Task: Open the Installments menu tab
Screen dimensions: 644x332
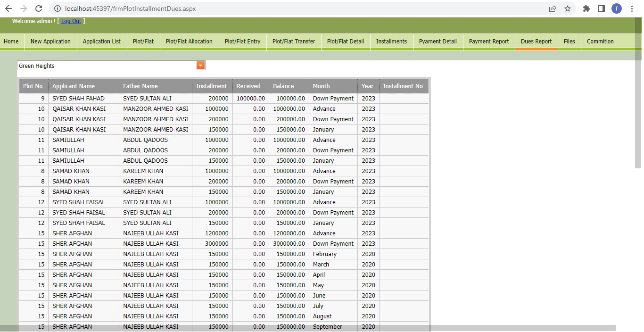Action: point(391,41)
